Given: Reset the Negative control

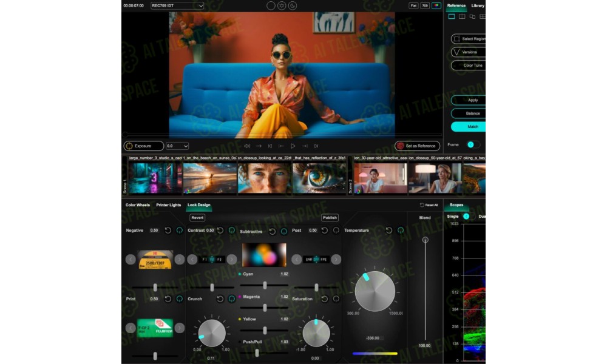Looking at the screenshot, I should 168,230.
